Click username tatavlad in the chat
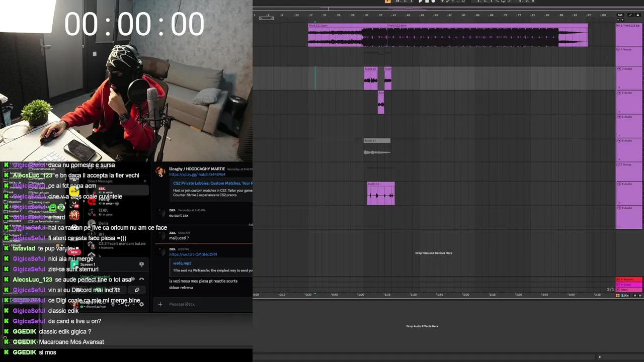Image resolution: width=644 pixels, height=362 pixels. coord(24,248)
